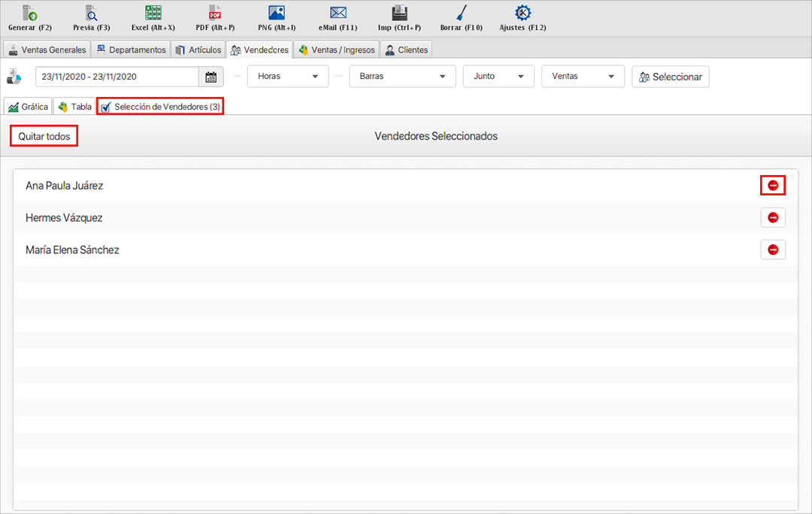The image size is (812, 514).
Task: Open the Previa (F3) preview icon
Action: click(x=91, y=14)
